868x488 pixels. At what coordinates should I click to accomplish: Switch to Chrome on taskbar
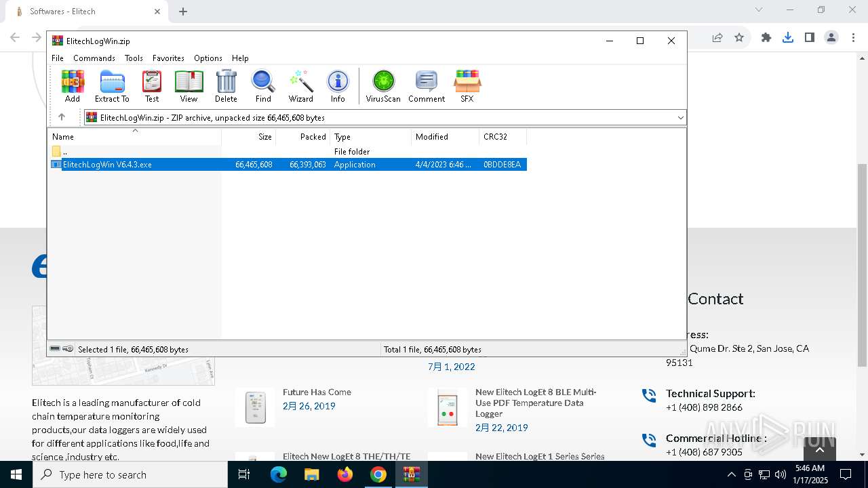pos(378,474)
